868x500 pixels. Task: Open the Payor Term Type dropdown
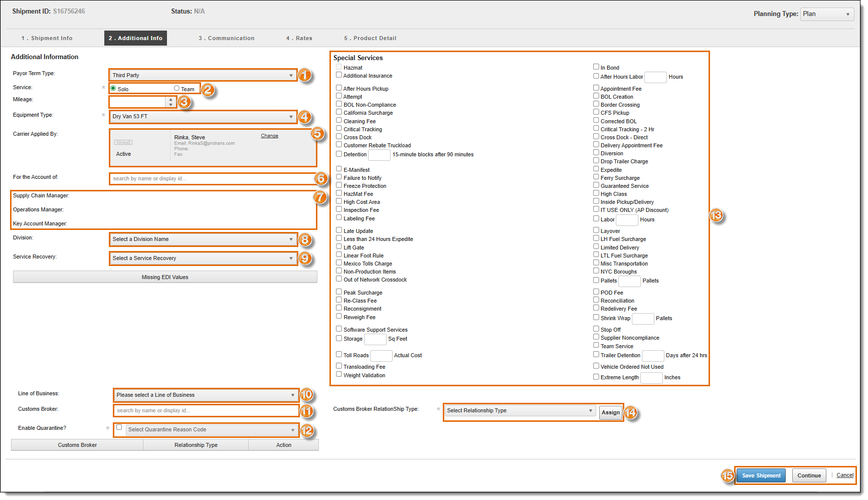(203, 75)
